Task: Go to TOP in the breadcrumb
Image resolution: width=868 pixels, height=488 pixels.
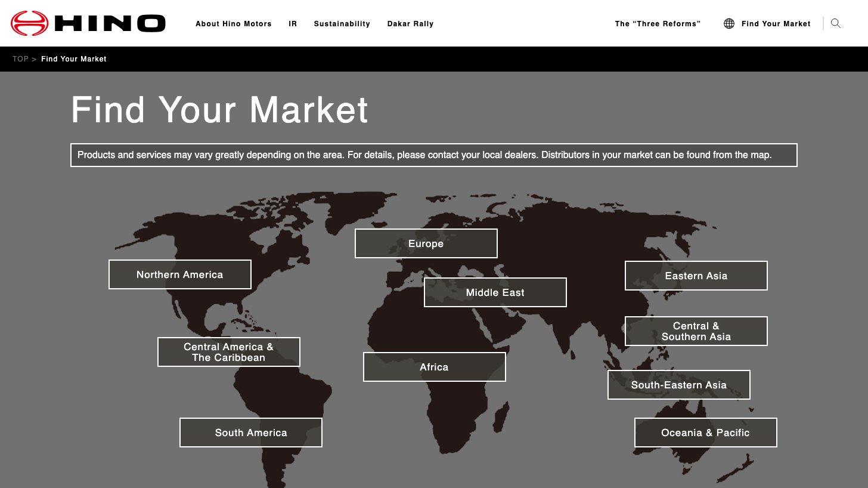Action: pos(20,59)
